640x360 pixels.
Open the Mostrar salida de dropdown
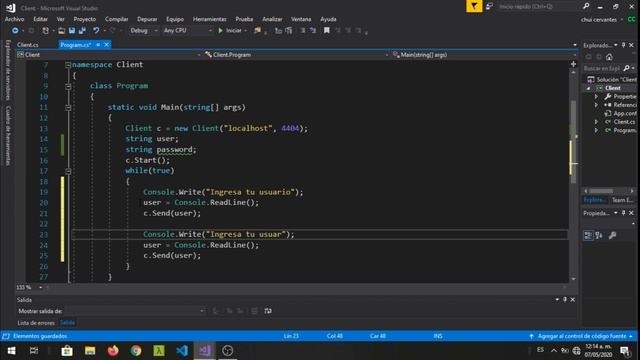(135, 311)
